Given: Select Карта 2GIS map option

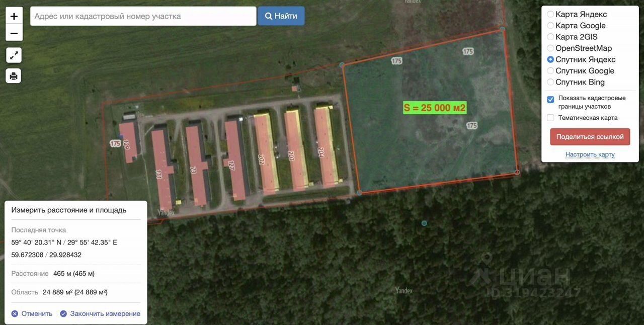Looking at the screenshot, I should pyautogui.click(x=550, y=37).
